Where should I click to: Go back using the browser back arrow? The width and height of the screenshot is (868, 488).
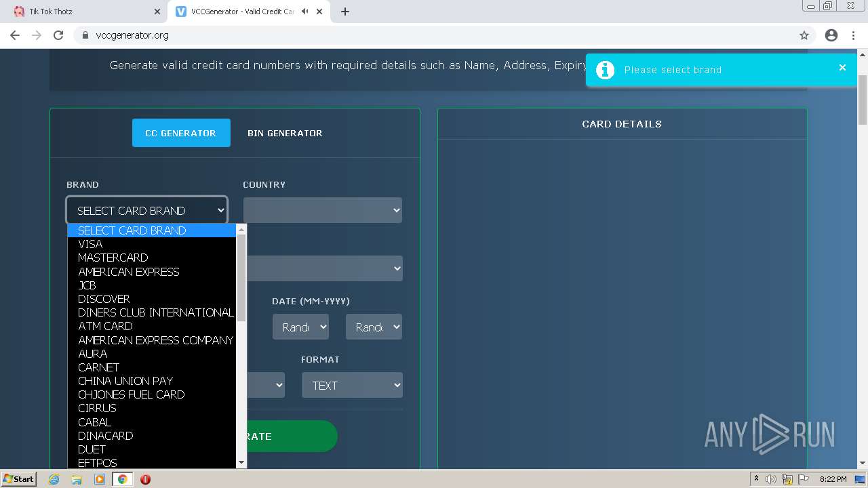[15, 35]
